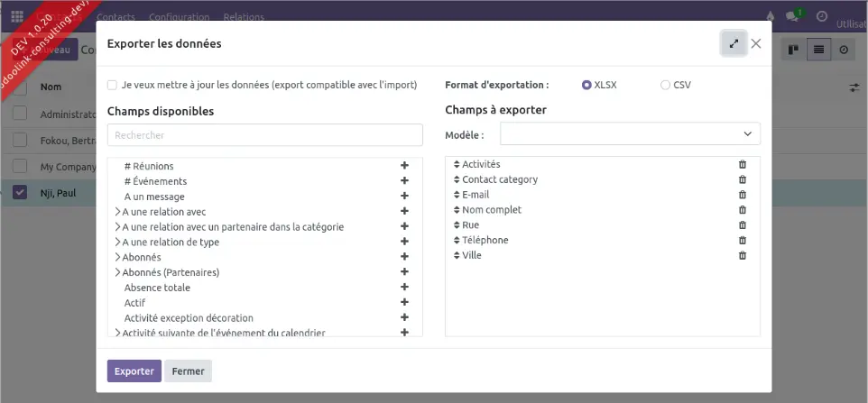Expand A une relation de type
The image size is (868, 403).
[118, 242]
